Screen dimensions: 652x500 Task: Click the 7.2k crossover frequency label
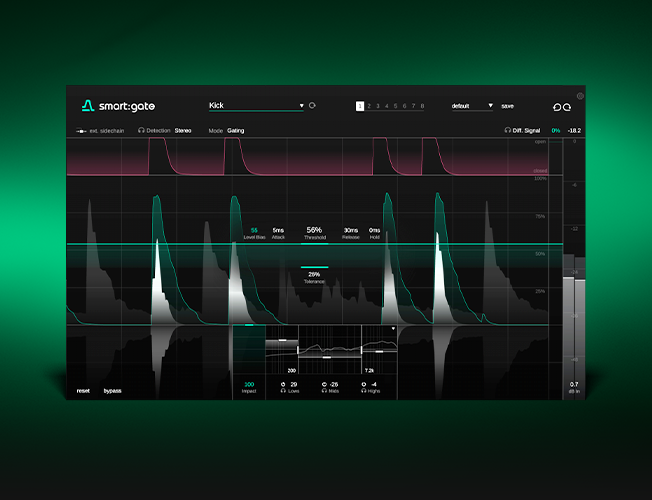pyautogui.click(x=369, y=370)
